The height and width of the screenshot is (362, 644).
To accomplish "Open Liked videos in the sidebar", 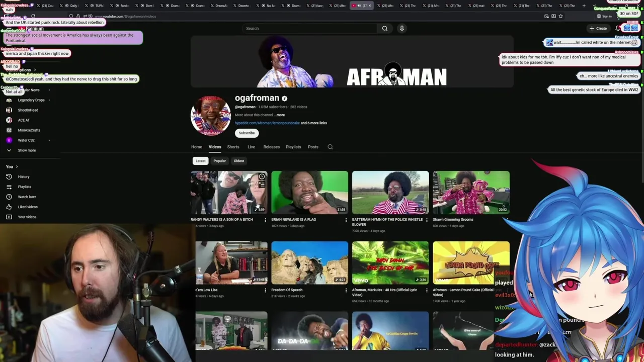I will click(27, 207).
